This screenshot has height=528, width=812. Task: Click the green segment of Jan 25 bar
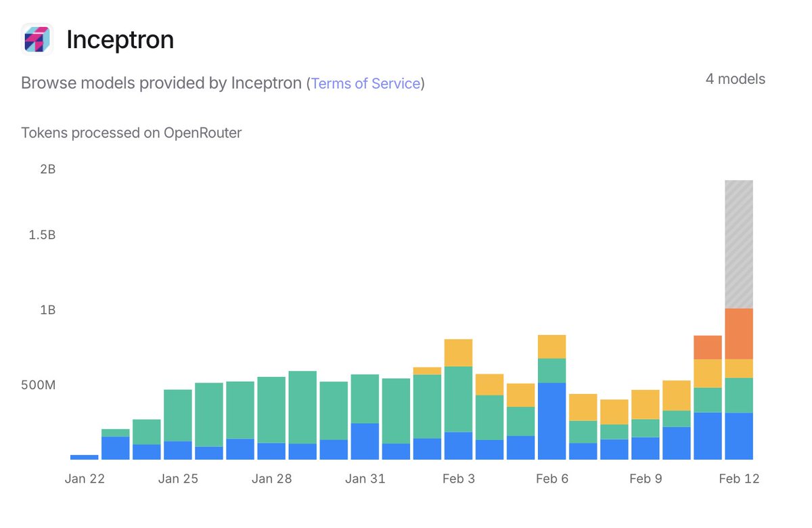tap(178, 416)
